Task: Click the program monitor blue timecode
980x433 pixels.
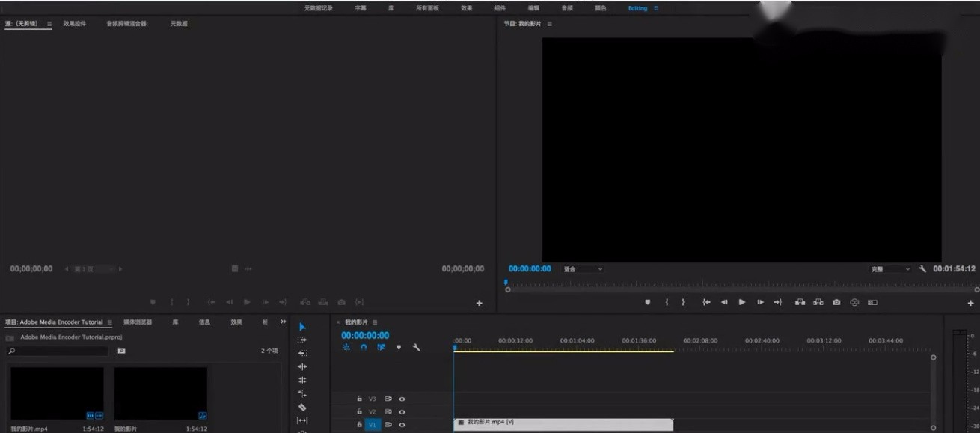Action: point(530,268)
